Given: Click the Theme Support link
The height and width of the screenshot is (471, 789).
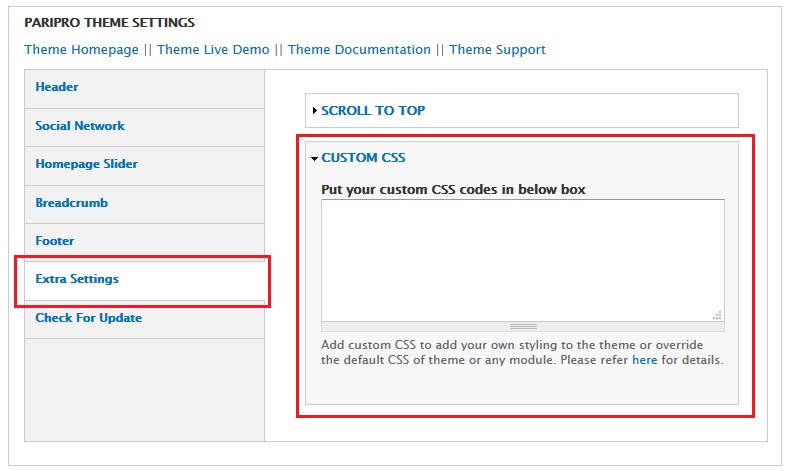Looking at the screenshot, I should (x=497, y=50).
